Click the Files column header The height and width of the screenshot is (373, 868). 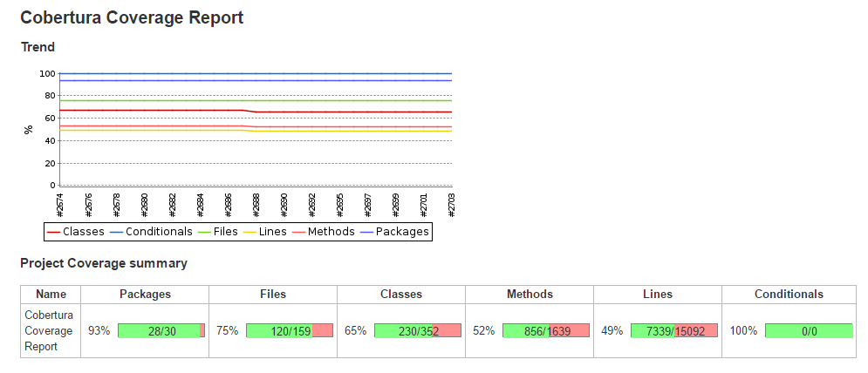click(273, 295)
